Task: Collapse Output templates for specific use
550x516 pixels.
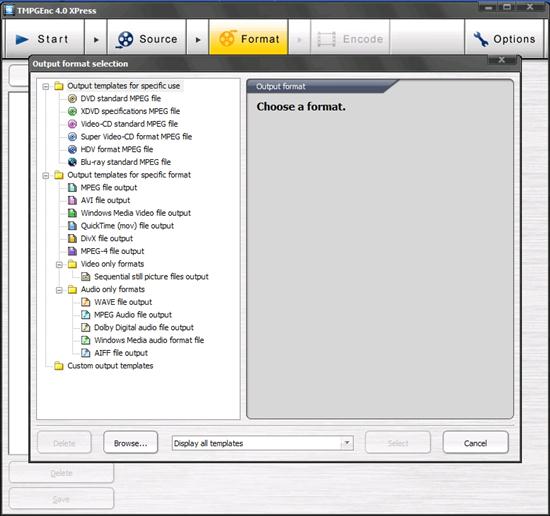Action: point(46,86)
